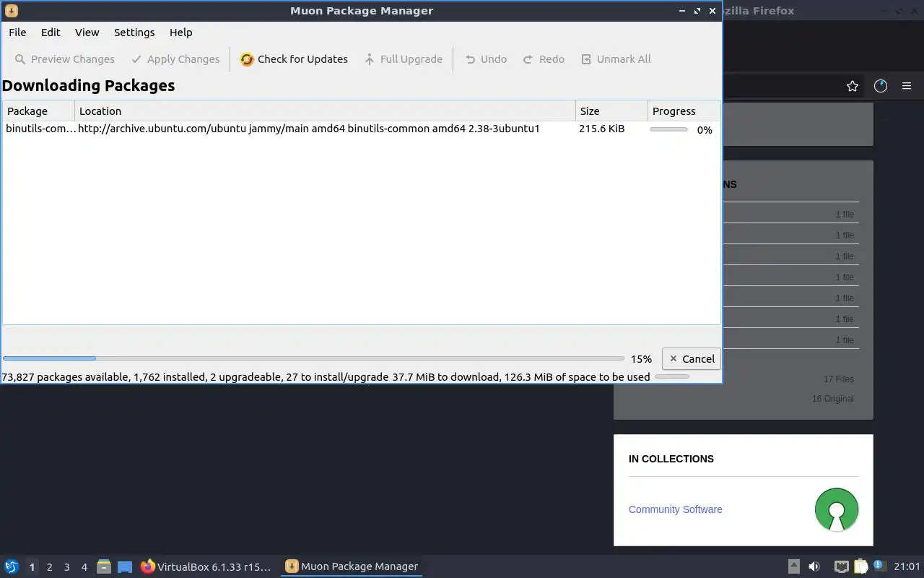This screenshot has width=924, height=578.
Task: Click the IN COLLECTIONS heading in Firefox
Action: tap(671, 459)
